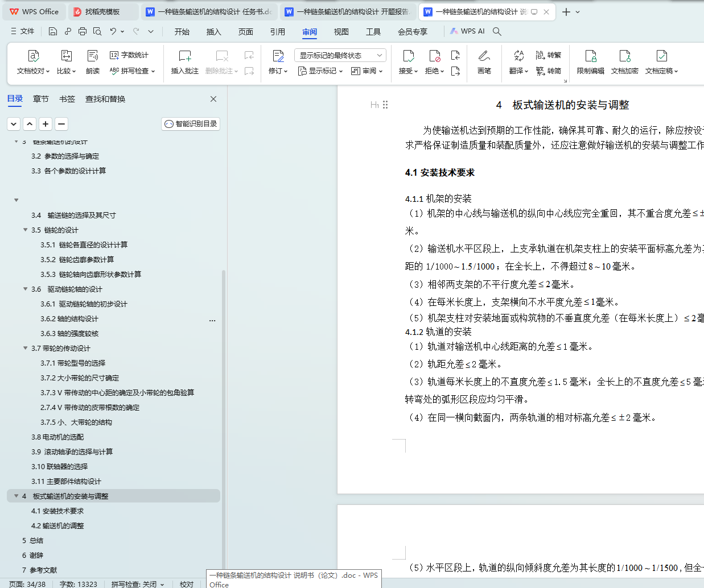
Task: Click outline move-down arrow button
Action: click(14, 123)
